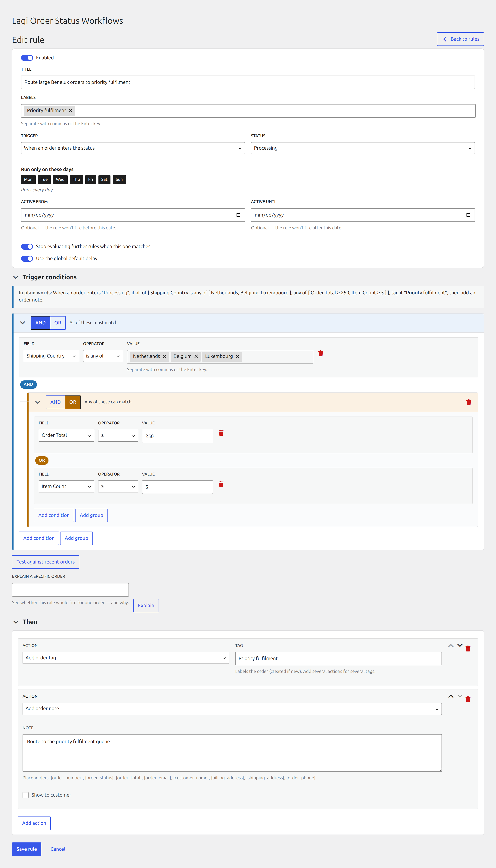The image size is (496, 868).
Task: Toggle the Sun day button
Action: coord(119,180)
